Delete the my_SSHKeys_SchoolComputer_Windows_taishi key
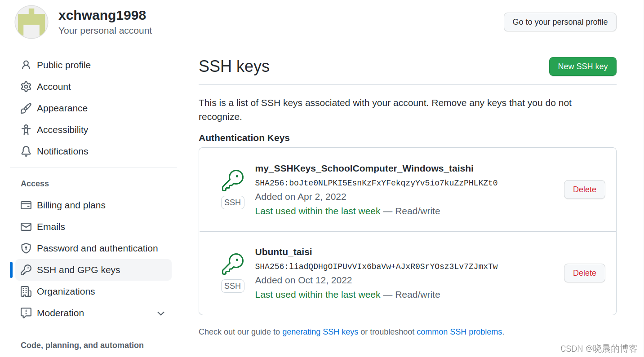Image resolution: width=644 pixels, height=357 pixels. pyautogui.click(x=584, y=190)
